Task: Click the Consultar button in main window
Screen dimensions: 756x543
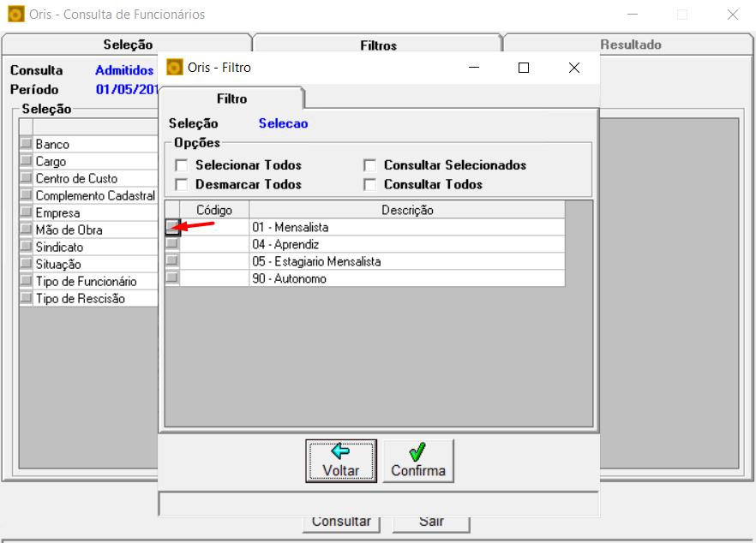Action: click(x=341, y=523)
